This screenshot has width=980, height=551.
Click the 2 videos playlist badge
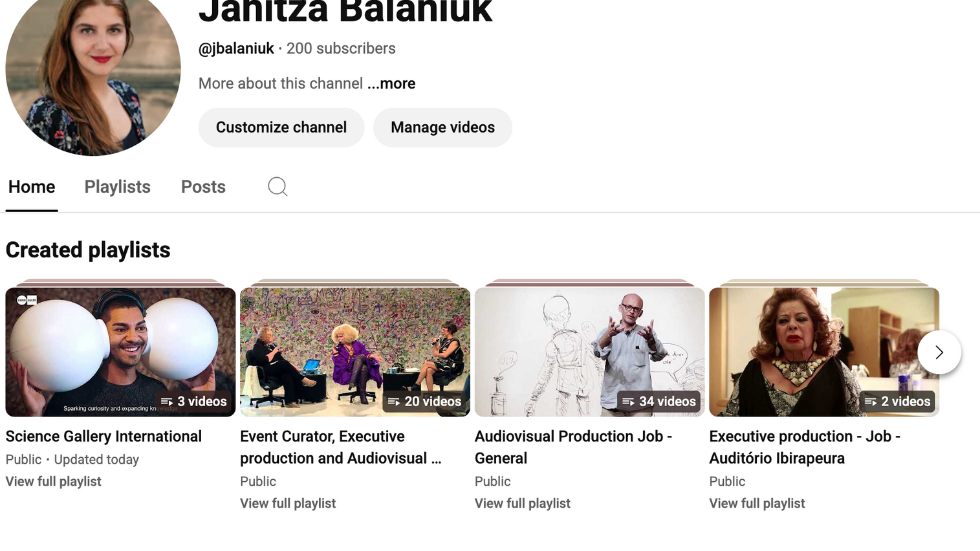tap(897, 402)
